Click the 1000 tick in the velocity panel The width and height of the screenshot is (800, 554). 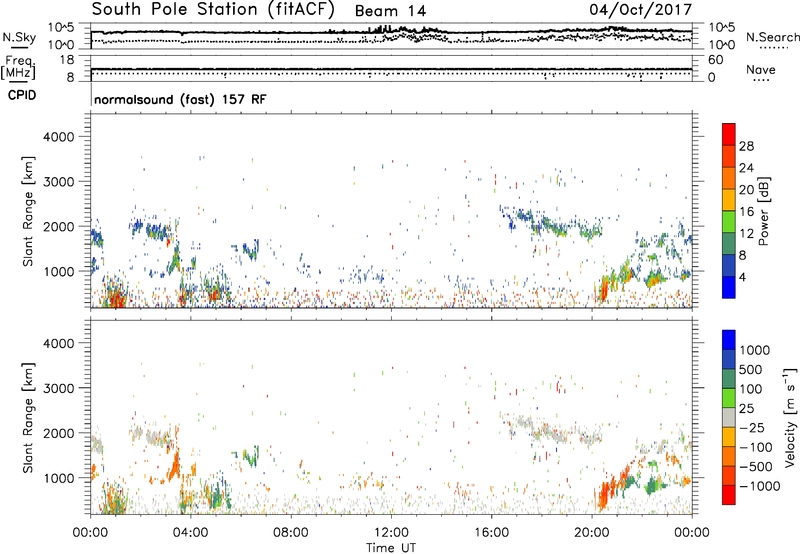[59, 478]
